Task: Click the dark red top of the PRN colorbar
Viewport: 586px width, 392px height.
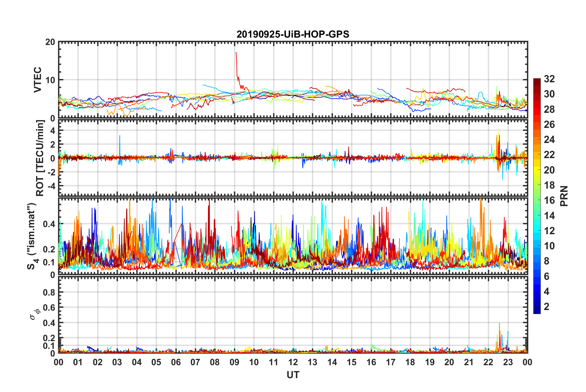Action: click(x=537, y=80)
